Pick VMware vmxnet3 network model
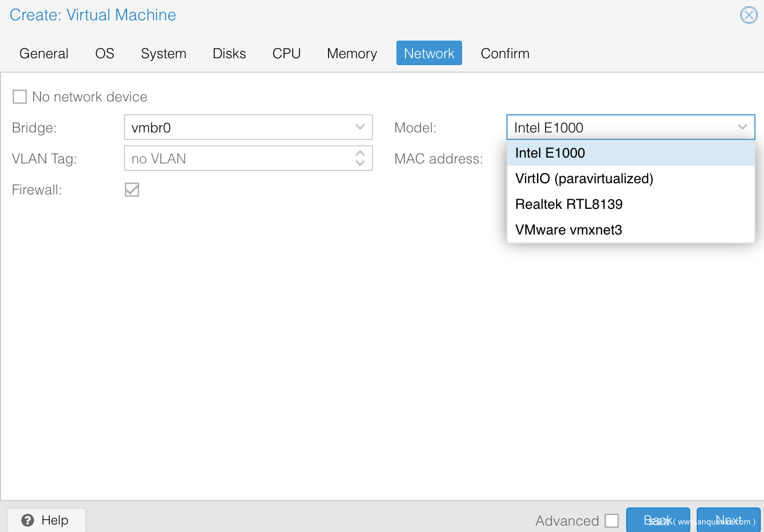764x532 pixels. 568,230
